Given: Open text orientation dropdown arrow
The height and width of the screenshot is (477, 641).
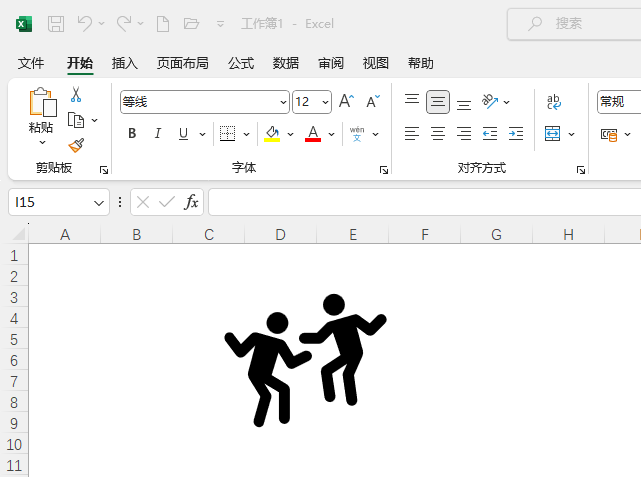Looking at the screenshot, I should (x=507, y=102).
